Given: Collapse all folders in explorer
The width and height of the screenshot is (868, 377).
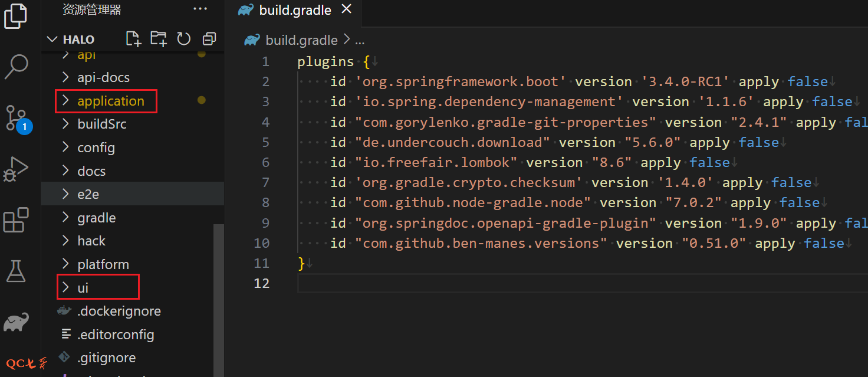Looking at the screenshot, I should pos(209,39).
